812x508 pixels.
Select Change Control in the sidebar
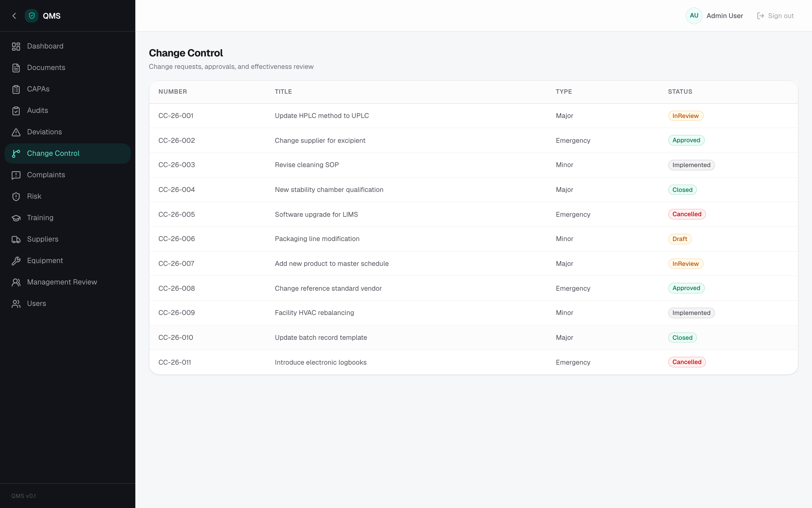67,154
